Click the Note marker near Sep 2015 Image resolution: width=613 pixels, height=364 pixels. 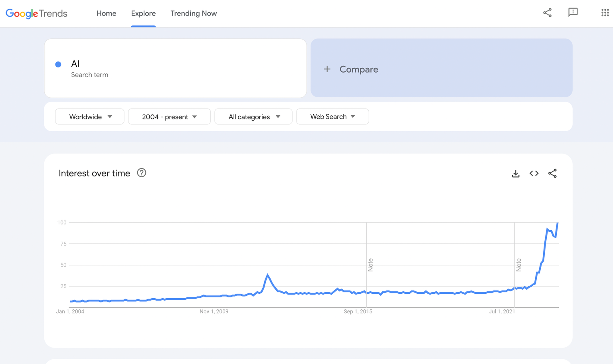point(370,265)
